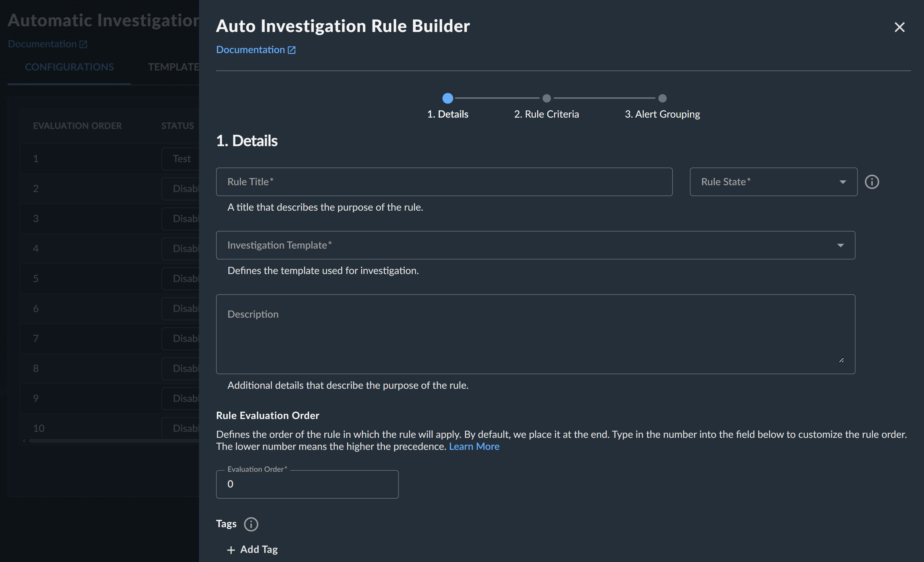The width and height of the screenshot is (924, 562).
Task: Focus the Rule Title input field
Action: pyautogui.click(x=444, y=182)
